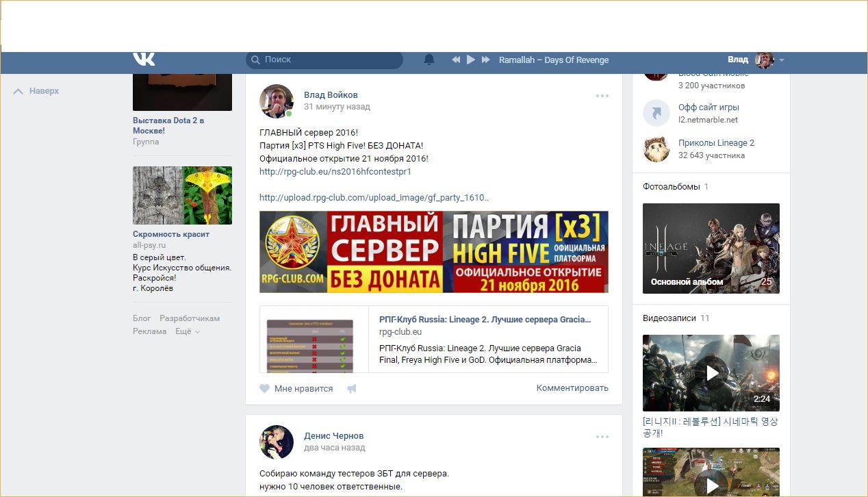Screen dimensions: 868x497
Task: Expand the Влад profile menu arrow
Action: pyautogui.click(x=782, y=60)
